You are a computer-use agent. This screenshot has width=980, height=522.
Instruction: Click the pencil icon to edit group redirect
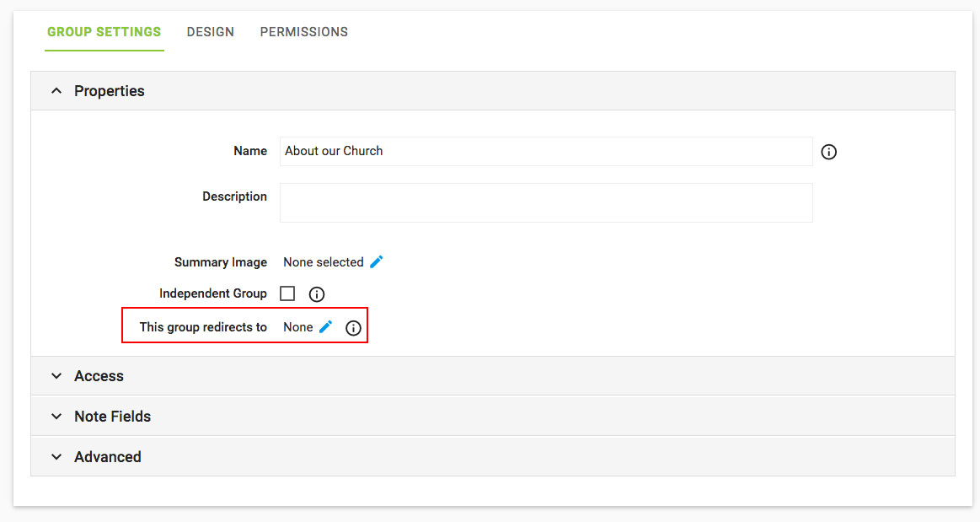tap(326, 327)
